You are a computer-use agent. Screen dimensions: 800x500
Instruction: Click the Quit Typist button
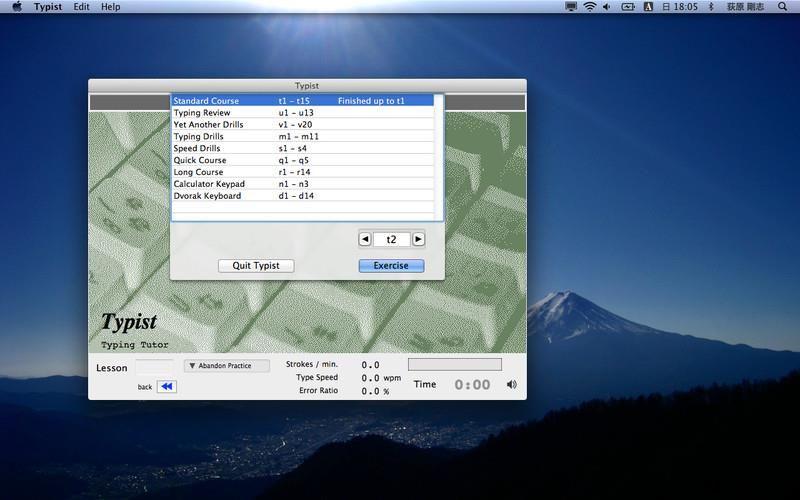(256, 266)
